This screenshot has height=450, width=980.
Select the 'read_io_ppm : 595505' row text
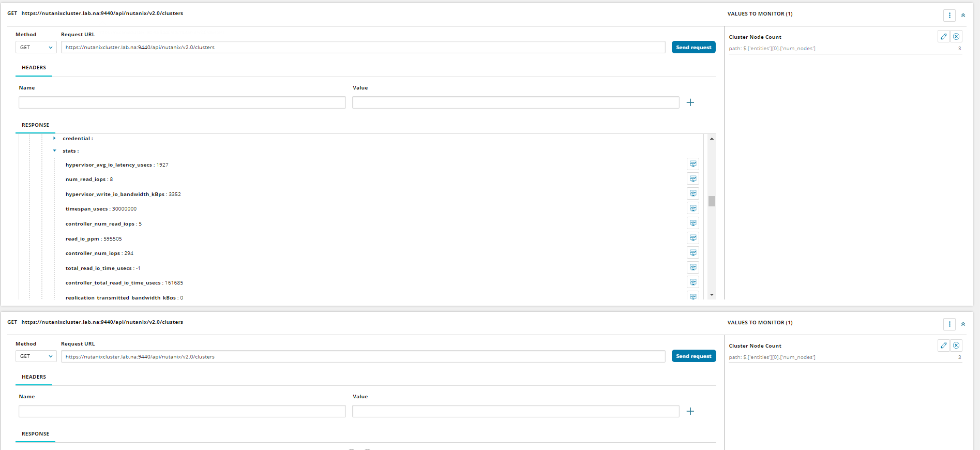click(94, 239)
